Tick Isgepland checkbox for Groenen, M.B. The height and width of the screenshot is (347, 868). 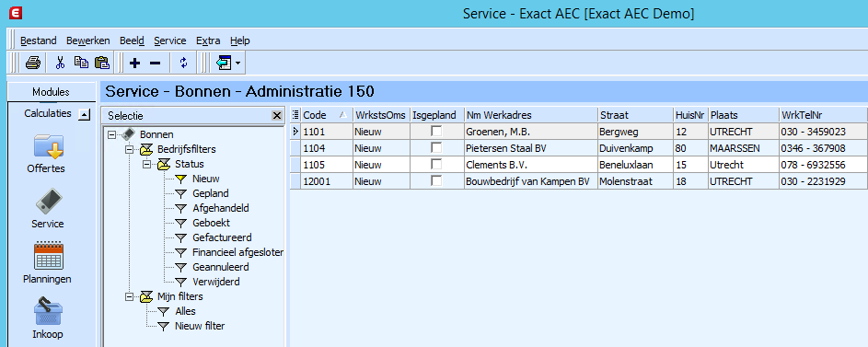point(437,132)
